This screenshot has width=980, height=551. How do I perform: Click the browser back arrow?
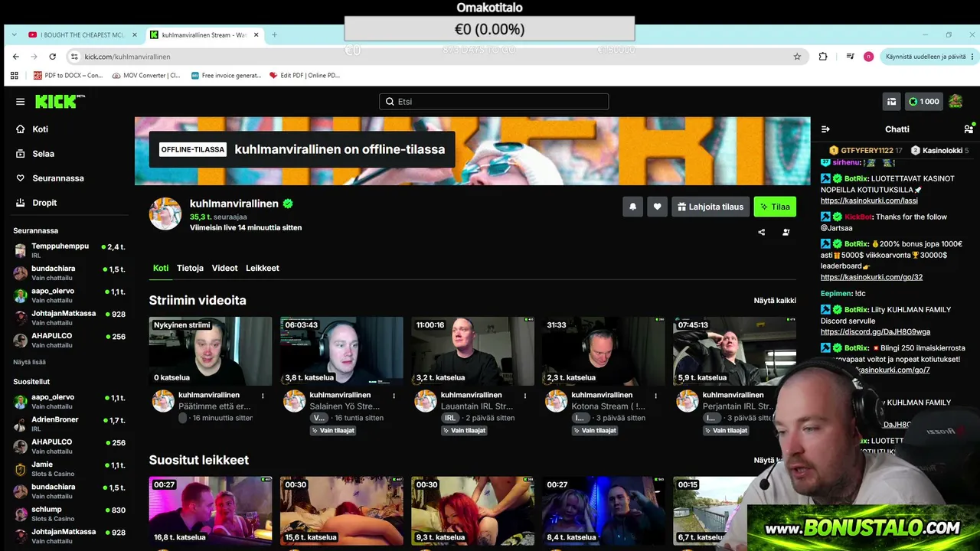[15, 57]
